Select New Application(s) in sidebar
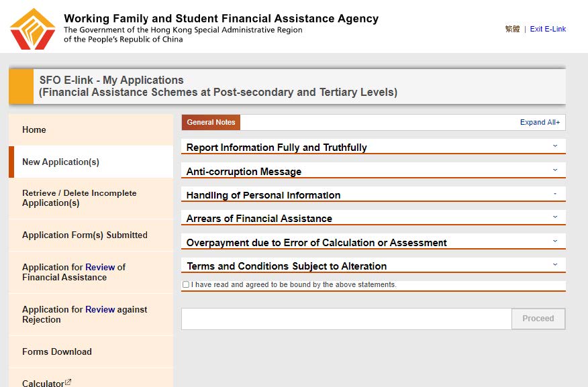This screenshot has height=387, width=588. pos(60,162)
